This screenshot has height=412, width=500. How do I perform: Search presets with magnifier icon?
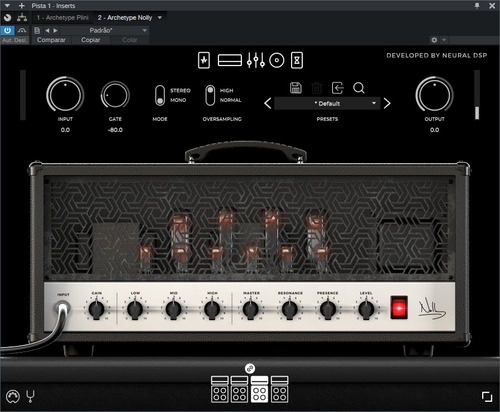(359, 88)
